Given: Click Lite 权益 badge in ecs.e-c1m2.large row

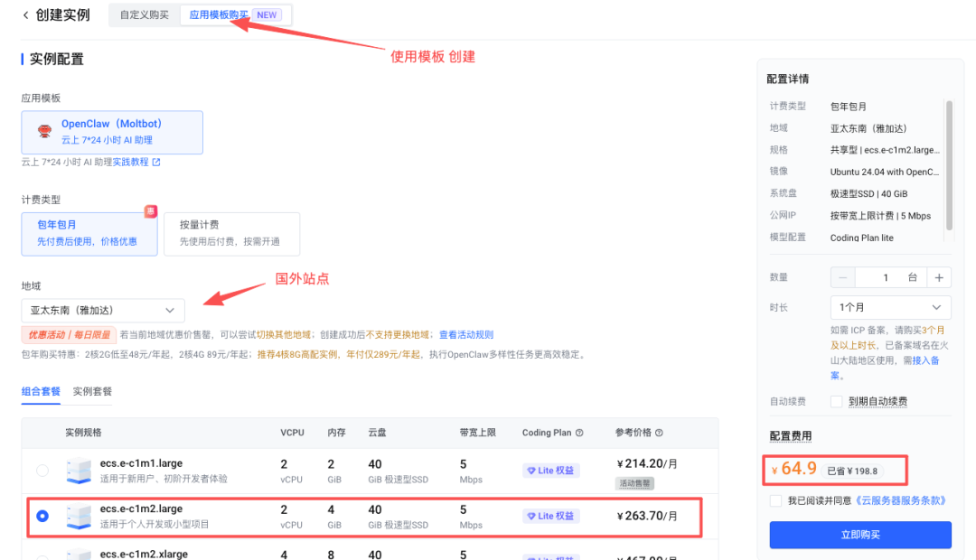Looking at the screenshot, I should (551, 516).
